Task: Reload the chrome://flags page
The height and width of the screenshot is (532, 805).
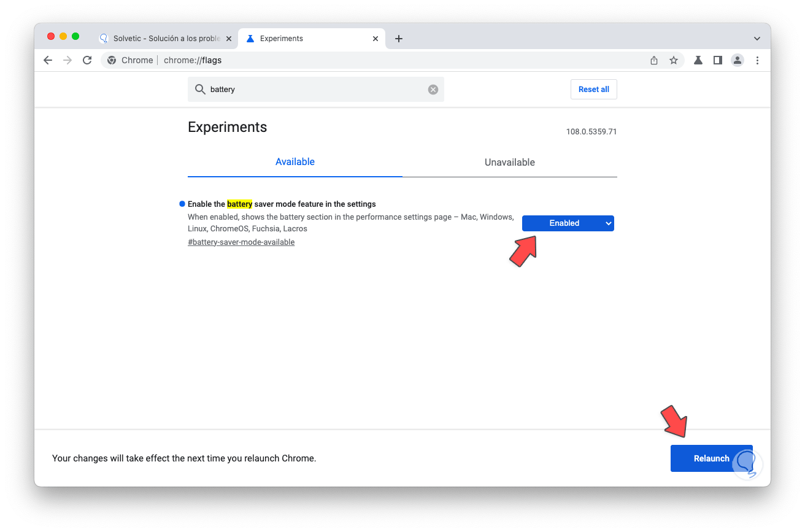Action: coord(87,60)
